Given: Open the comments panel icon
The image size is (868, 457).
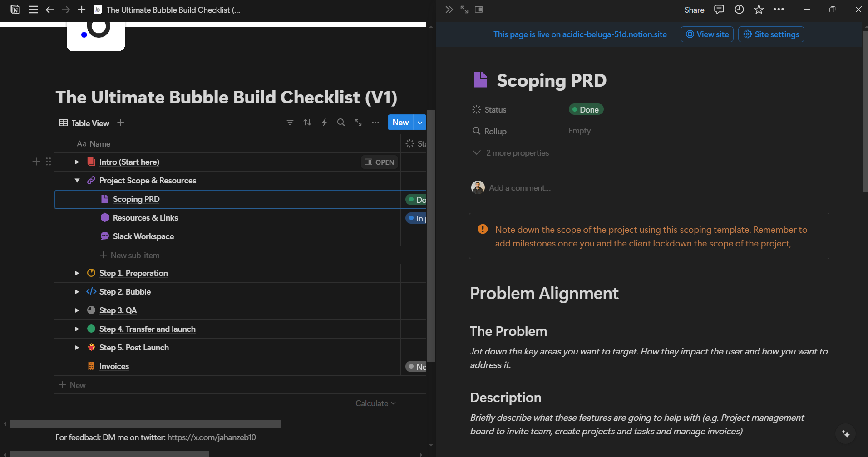Looking at the screenshot, I should coord(719,10).
